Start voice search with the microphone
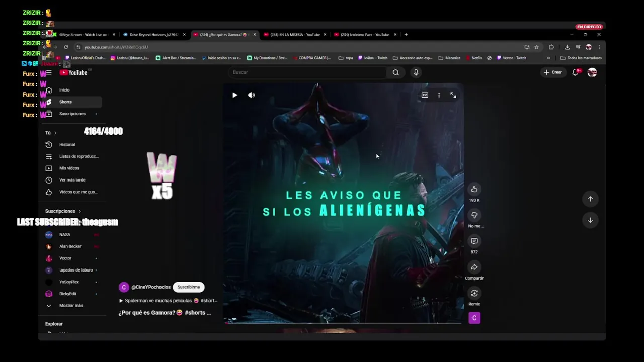The image size is (644, 362). tap(416, 72)
